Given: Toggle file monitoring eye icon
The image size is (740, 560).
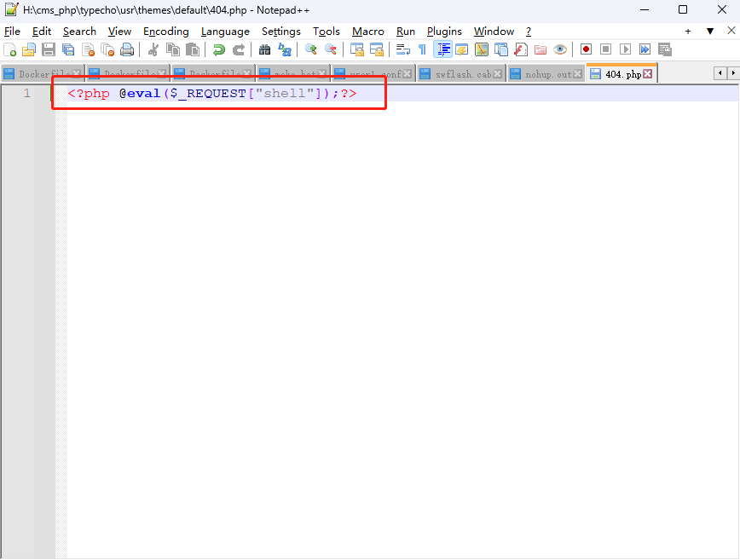Looking at the screenshot, I should pos(560,49).
